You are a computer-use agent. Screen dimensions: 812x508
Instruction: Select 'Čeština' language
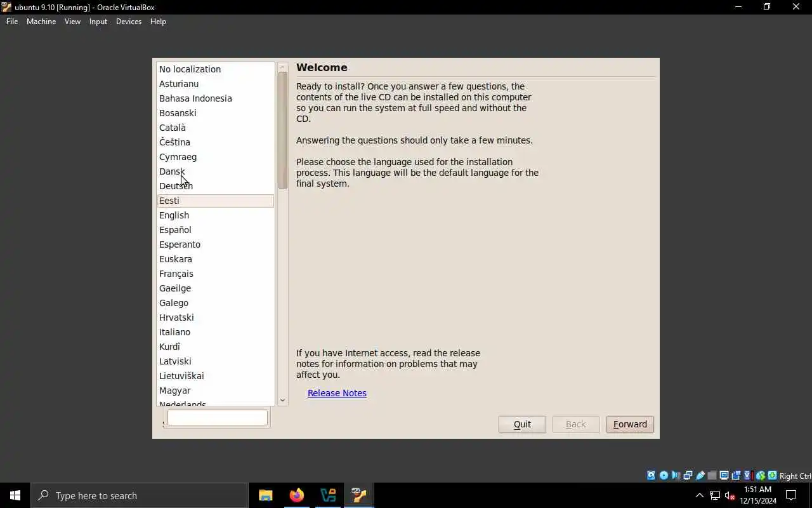coord(216,142)
